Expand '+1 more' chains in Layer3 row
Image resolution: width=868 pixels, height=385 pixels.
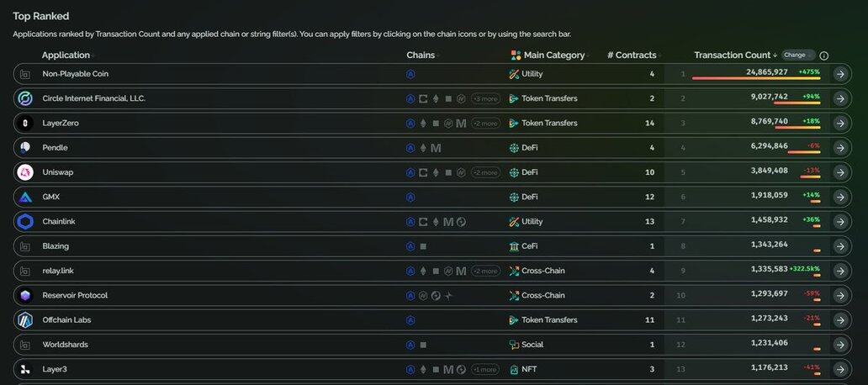[485, 370]
